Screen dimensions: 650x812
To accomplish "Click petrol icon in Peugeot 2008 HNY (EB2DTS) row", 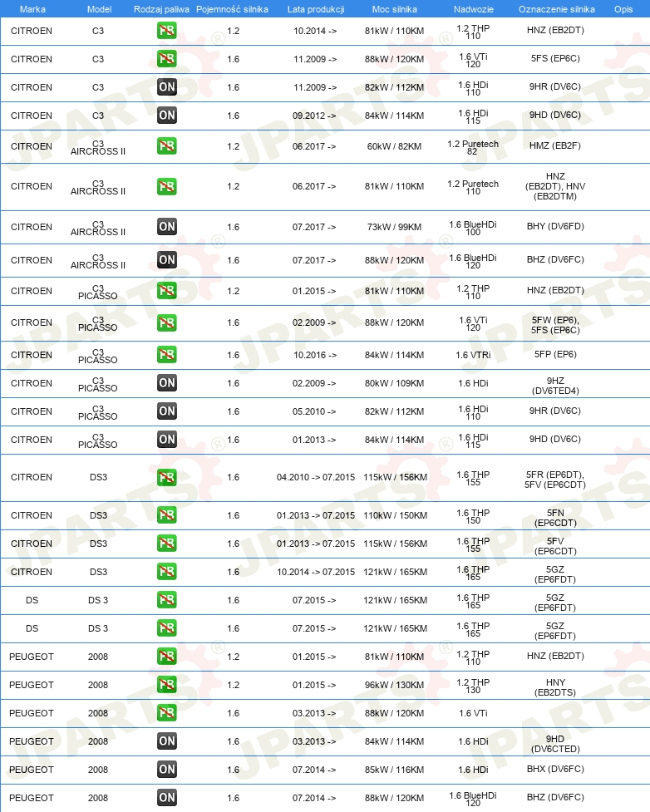I will click(167, 685).
